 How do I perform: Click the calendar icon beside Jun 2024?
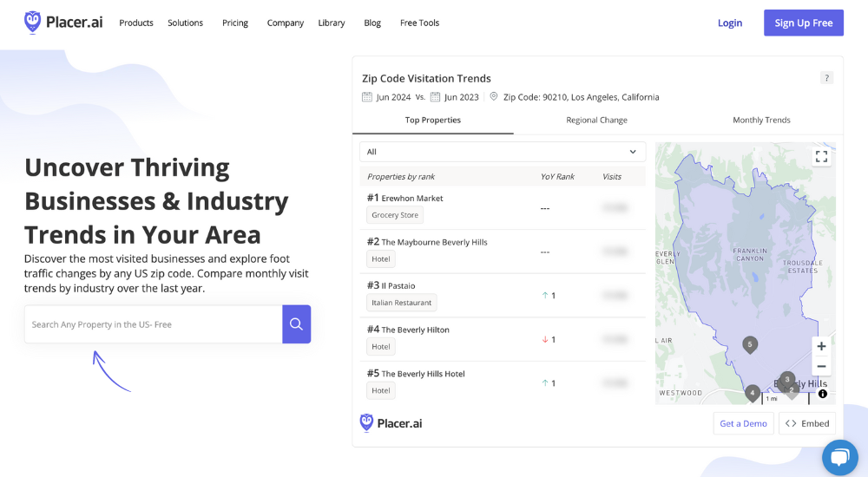367,97
